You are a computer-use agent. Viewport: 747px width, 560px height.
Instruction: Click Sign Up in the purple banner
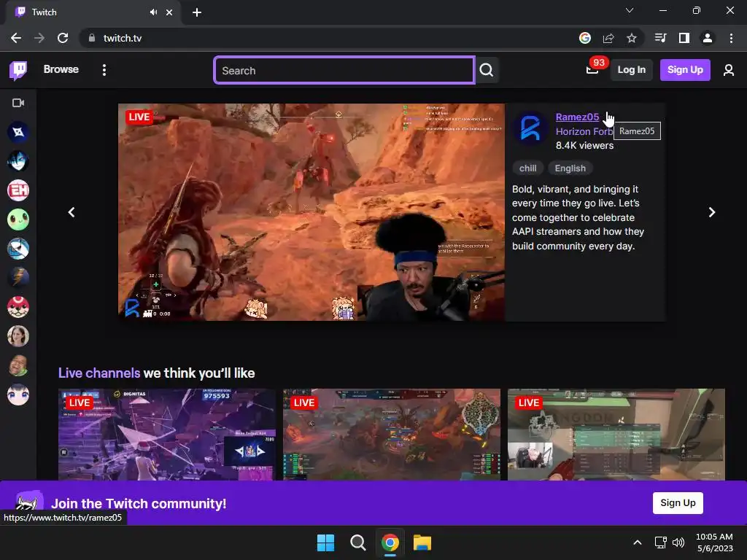point(678,503)
